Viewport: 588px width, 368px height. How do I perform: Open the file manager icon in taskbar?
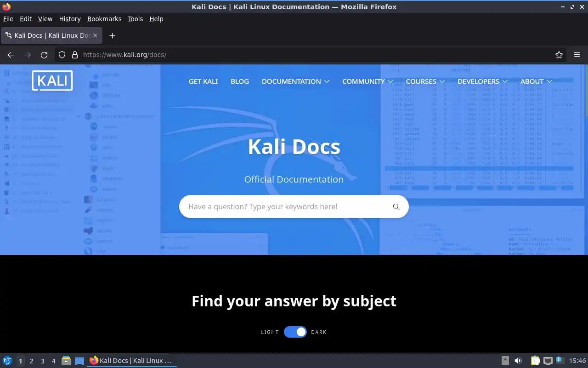(66, 361)
